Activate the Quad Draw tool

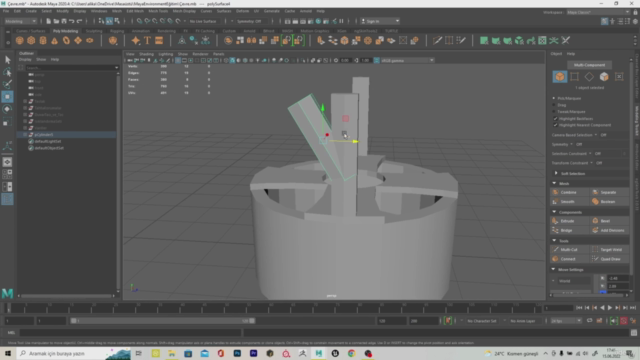click(x=609, y=259)
